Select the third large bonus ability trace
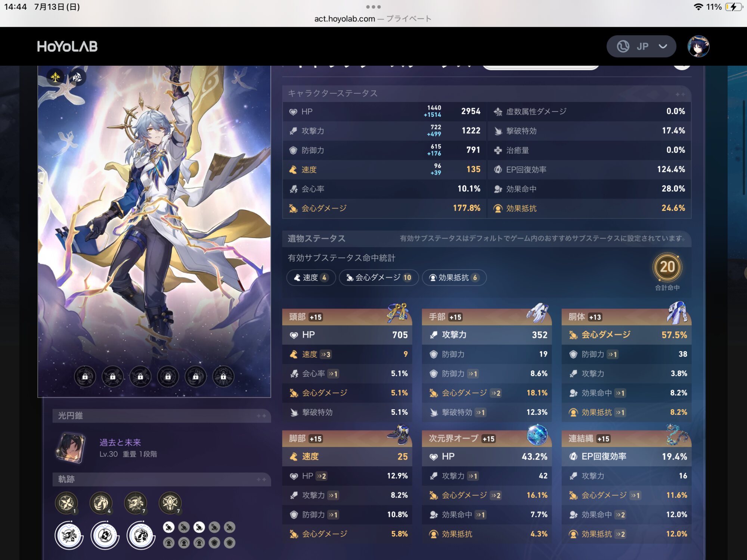 click(x=141, y=536)
